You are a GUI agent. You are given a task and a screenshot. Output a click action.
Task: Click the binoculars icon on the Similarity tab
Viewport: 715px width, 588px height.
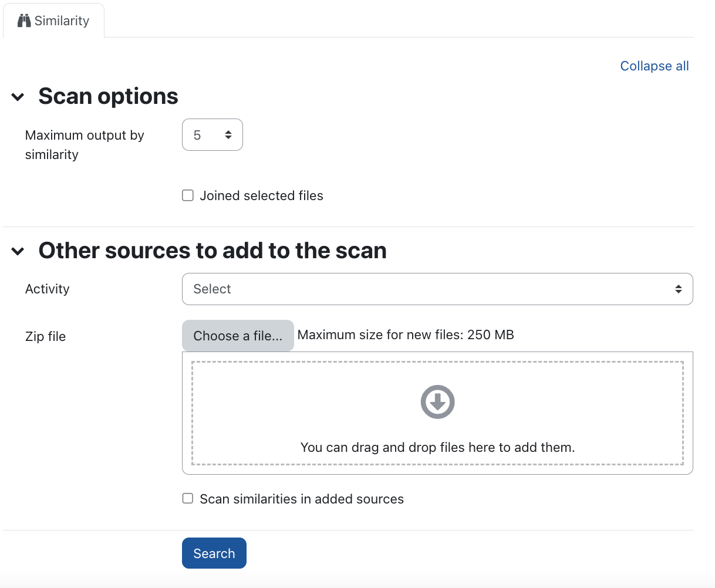click(23, 21)
